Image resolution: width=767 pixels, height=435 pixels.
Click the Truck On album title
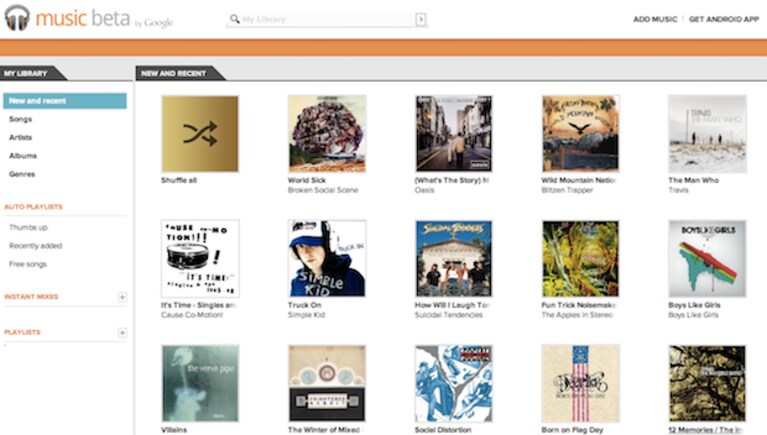[x=304, y=305]
